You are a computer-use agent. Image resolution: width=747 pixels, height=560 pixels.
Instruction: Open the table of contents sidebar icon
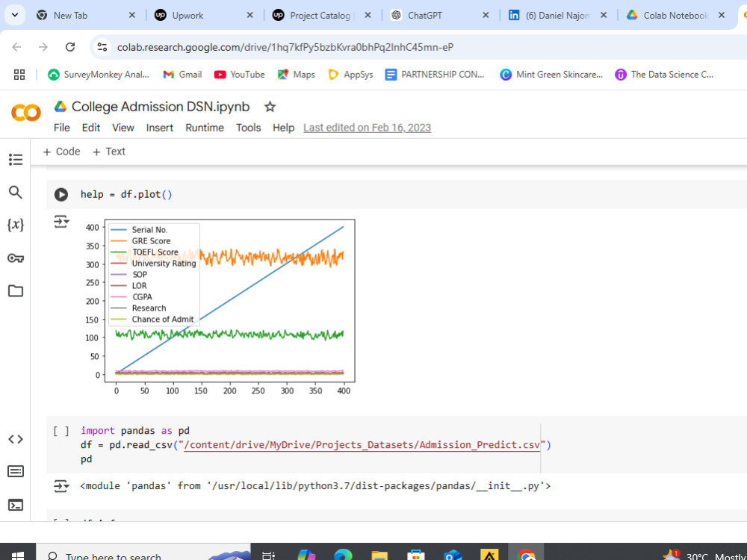(x=16, y=160)
